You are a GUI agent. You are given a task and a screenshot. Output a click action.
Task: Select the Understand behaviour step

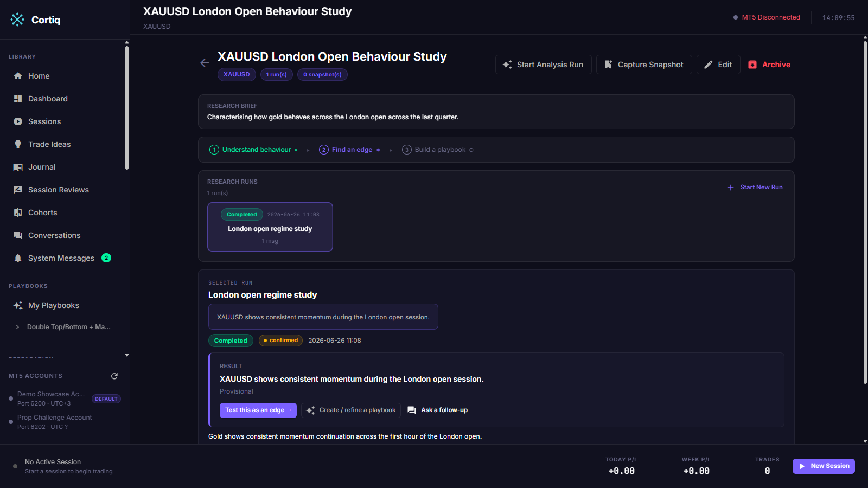point(253,150)
